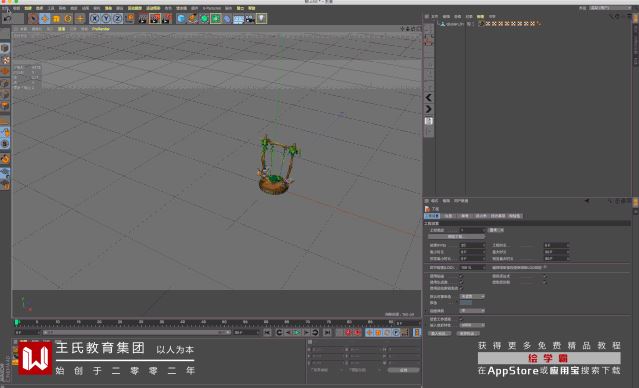Click the Coordinate System icon
639x388 pixels.
pos(129,18)
